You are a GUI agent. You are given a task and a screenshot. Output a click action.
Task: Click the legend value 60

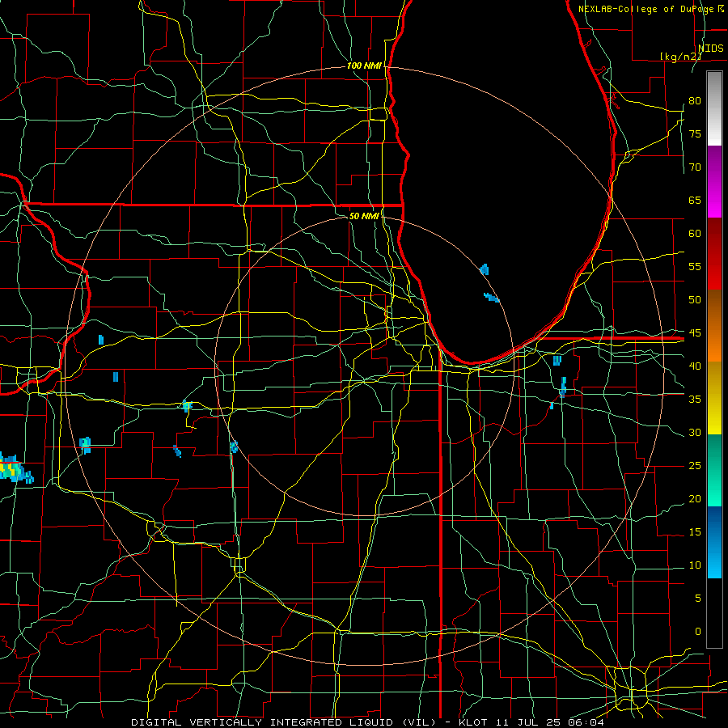pyautogui.click(x=695, y=234)
